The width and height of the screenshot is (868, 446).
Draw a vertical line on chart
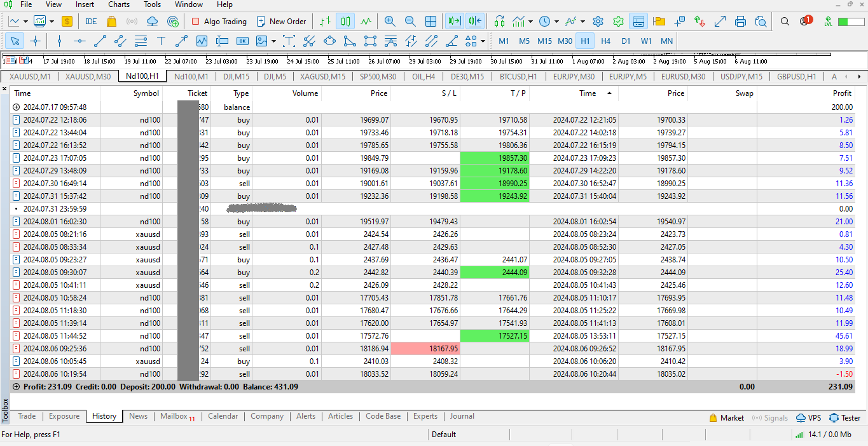point(59,41)
